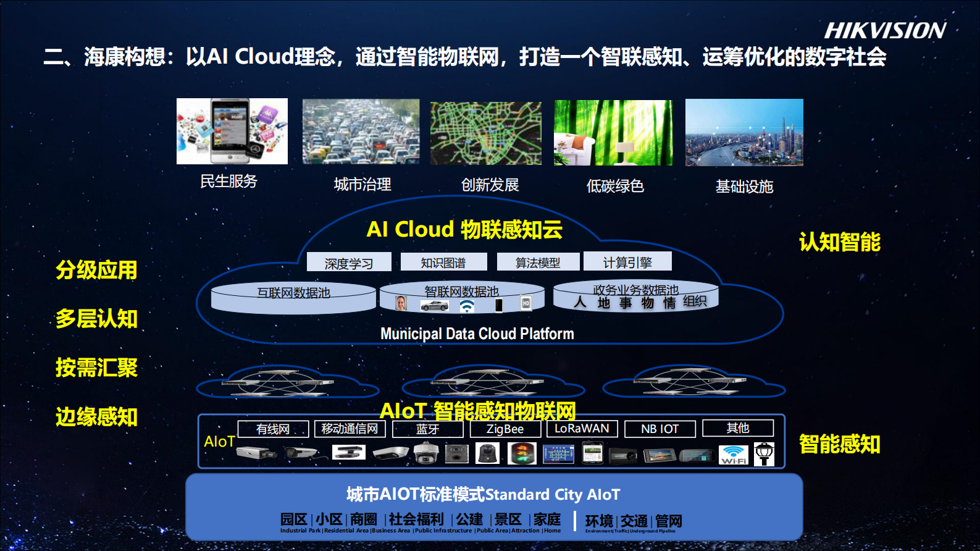This screenshot has width=980, height=551.
Task: Click the face photo icon in 智联网数据池
Action: (401, 303)
